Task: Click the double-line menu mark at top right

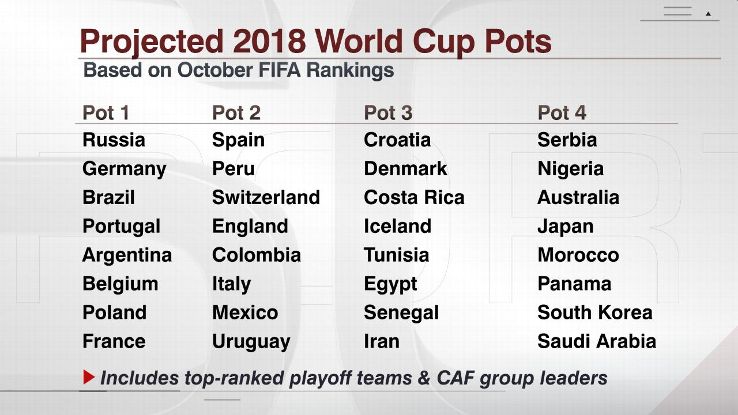Action: pos(678,13)
